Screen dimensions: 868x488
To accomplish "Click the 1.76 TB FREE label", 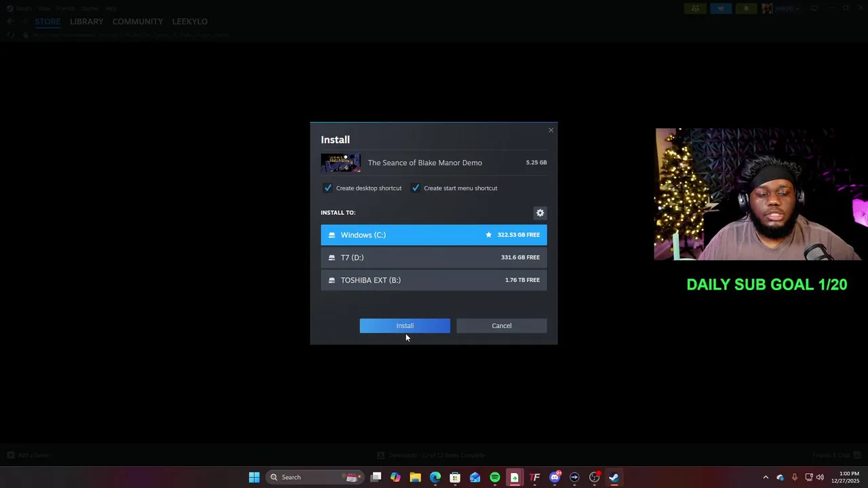I will (x=522, y=280).
